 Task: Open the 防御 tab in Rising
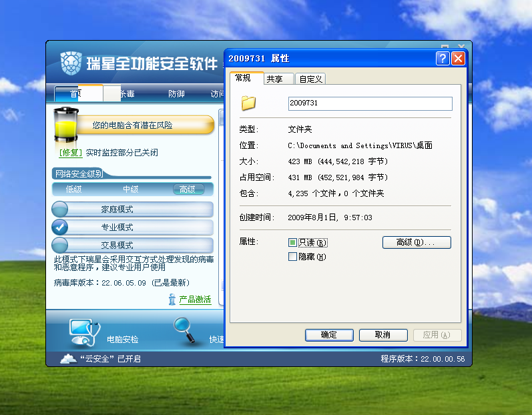click(x=176, y=93)
